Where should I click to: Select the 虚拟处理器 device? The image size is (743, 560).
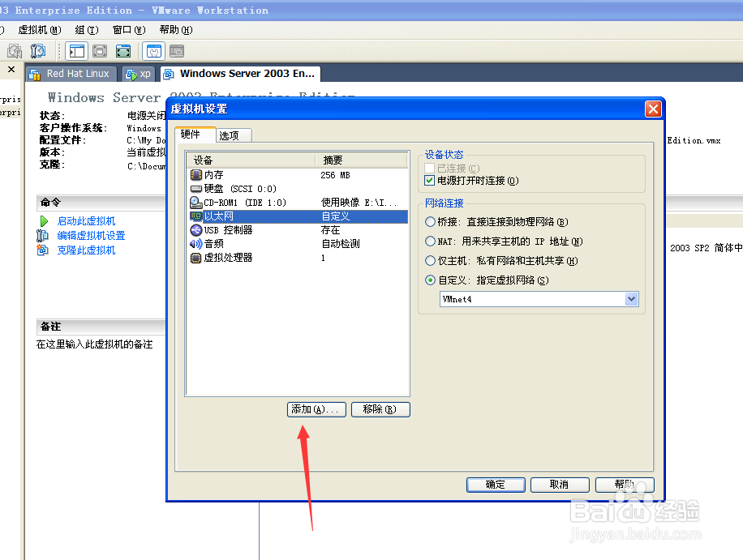tap(298, 258)
